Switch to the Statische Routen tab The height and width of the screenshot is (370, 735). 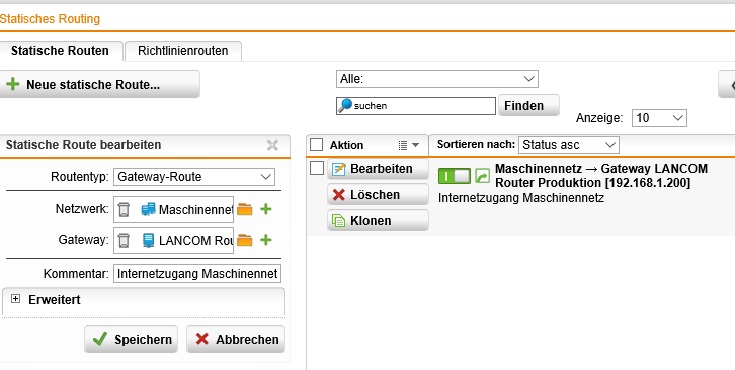pos(60,51)
